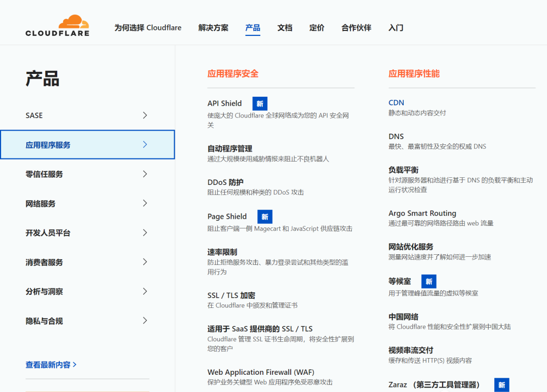This screenshot has height=392, width=547.
Task: Expand the 消费者服务 chevron
Action: [x=145, y=262]
